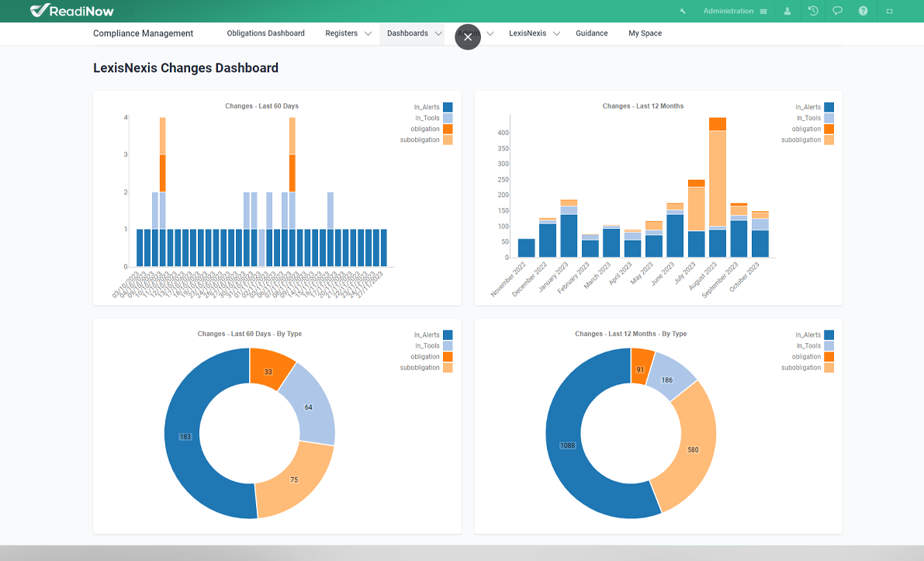This screenshot has width=924, height=561.
Task: Select the 75 subobligation donut segment
Action: click(x=295, y=480)
